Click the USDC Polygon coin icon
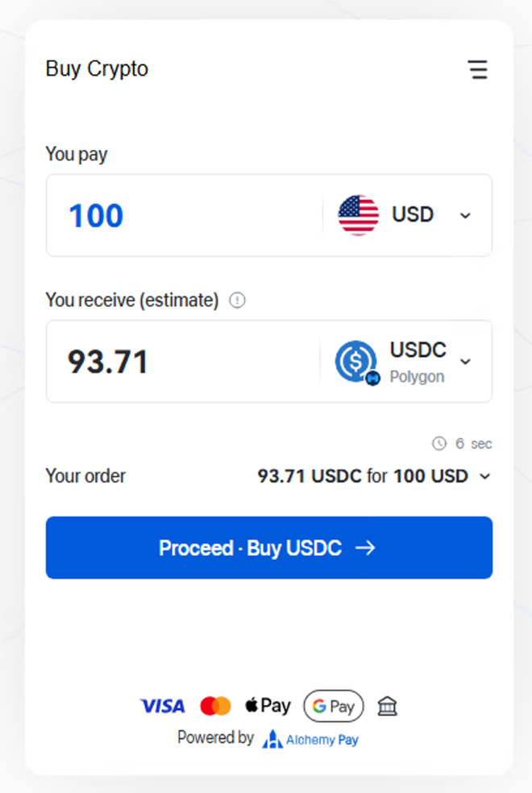This screenshot has width=532, height=793. pos(356,362)
